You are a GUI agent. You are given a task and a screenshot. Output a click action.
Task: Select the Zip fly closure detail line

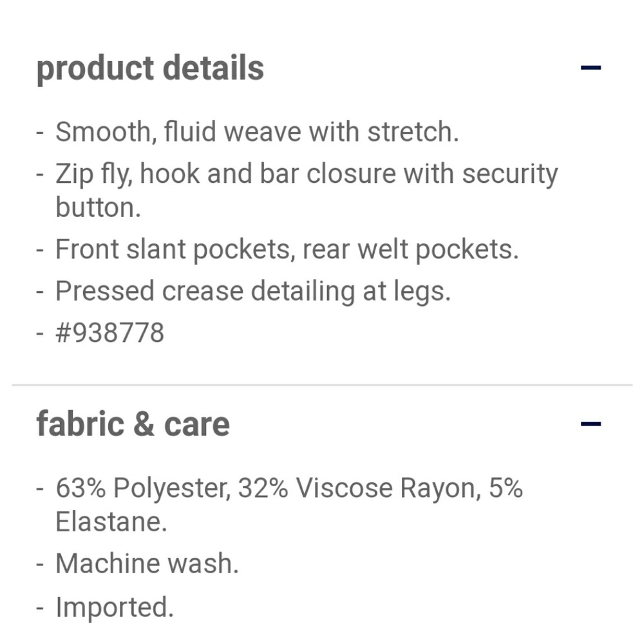(x=307, y=173)
